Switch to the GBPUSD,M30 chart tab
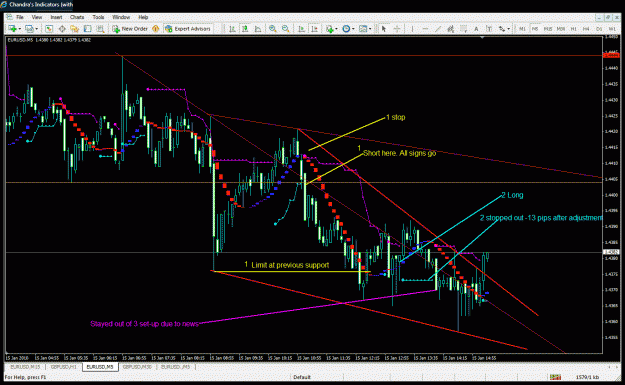The height and width of the screenshot is (385, 625). click(x=137, y=367)
